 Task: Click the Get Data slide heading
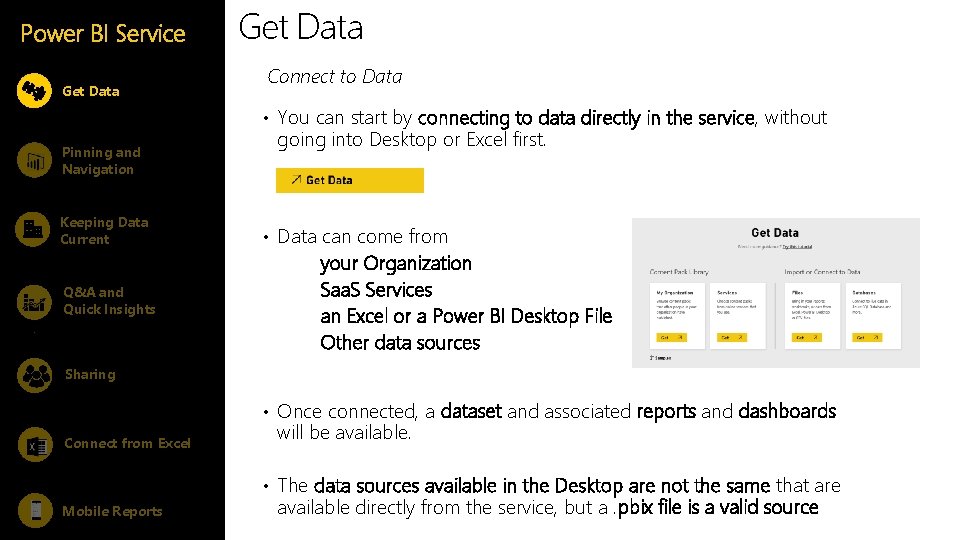tap(301, 28)
